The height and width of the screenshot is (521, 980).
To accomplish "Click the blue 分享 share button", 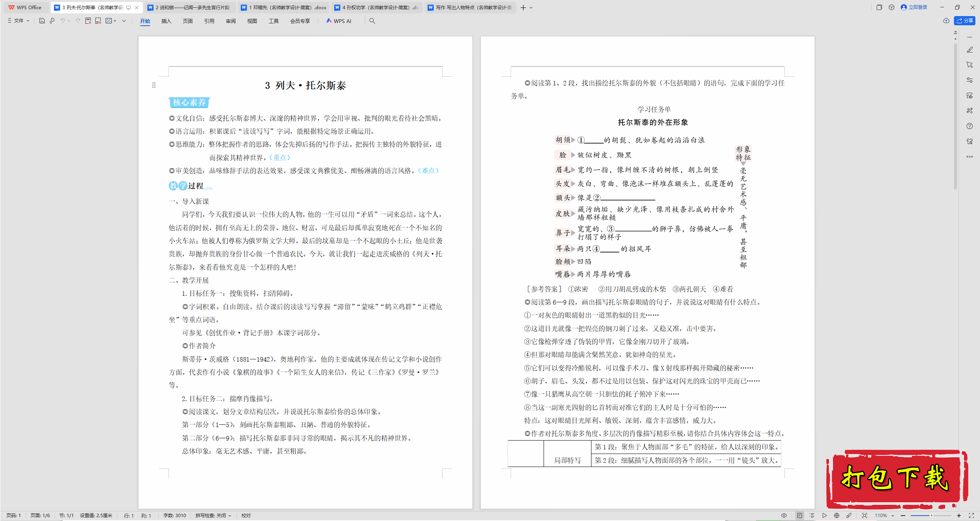I will pos(965,21).
